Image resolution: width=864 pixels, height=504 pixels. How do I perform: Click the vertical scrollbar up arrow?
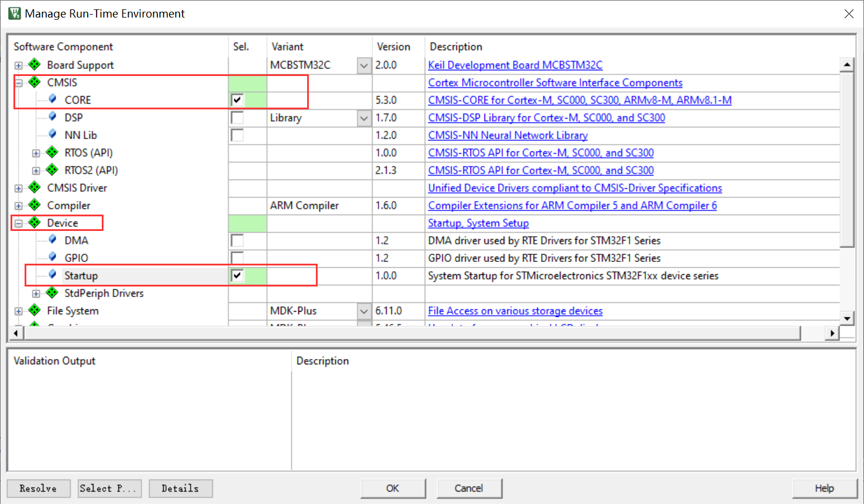847,64
